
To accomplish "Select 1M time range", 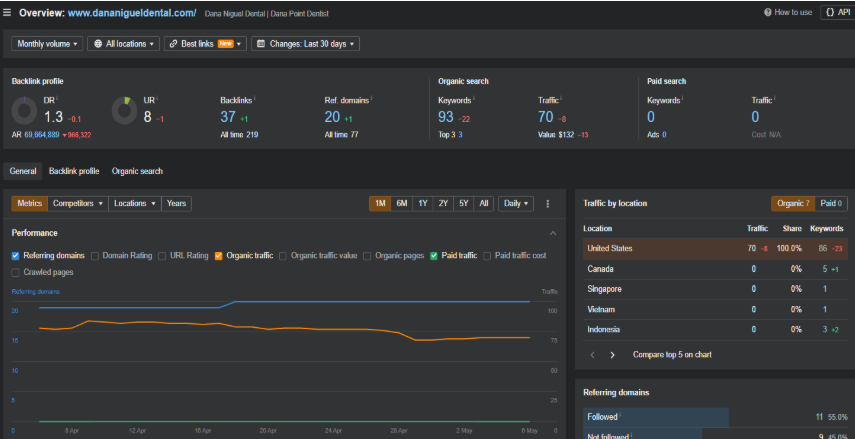I will (381, 203).
